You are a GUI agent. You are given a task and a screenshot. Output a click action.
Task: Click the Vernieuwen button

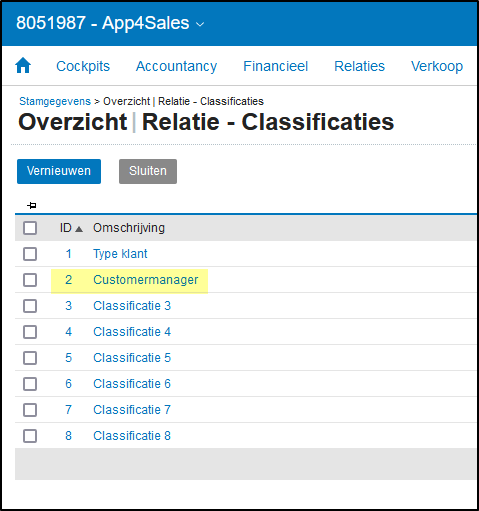click(x=59, y=171)
